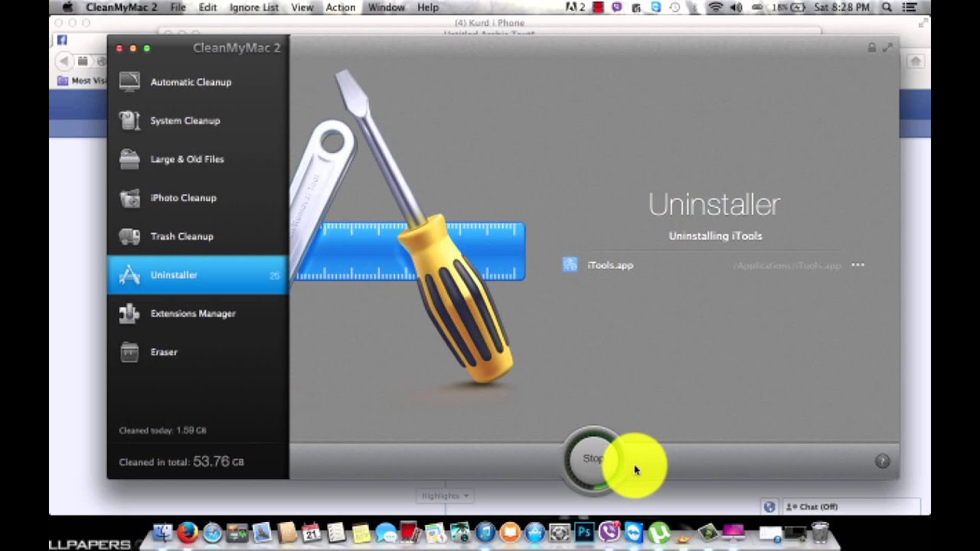This screenshot has height=551, width=980.
Task: Open help via the question mark button
Action: 882,461
